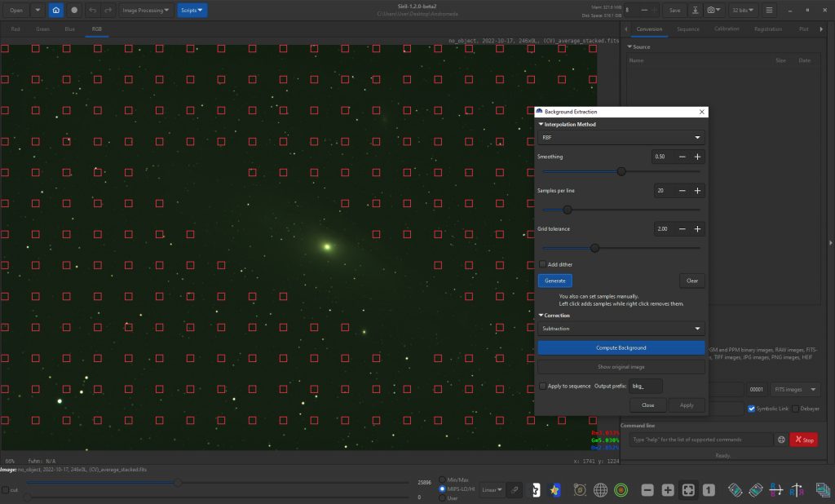Screen dimensions: 835x504
Task: Click the home directory icon in toolbar
Action: (x=56, y=10)
